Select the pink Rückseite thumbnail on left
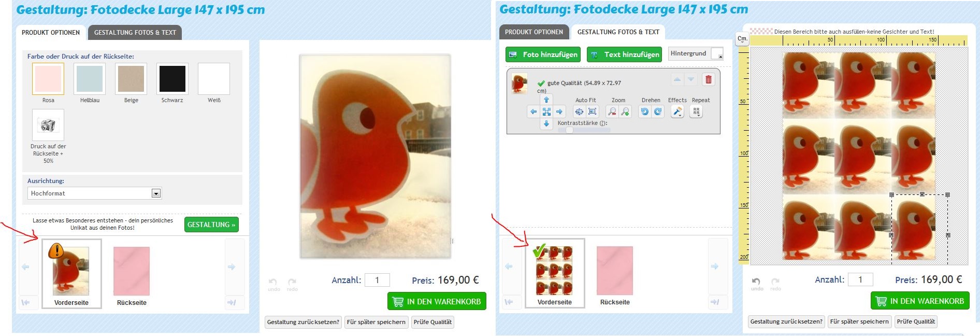The height and width of the screenshot is (336, 980). (132, 271)
